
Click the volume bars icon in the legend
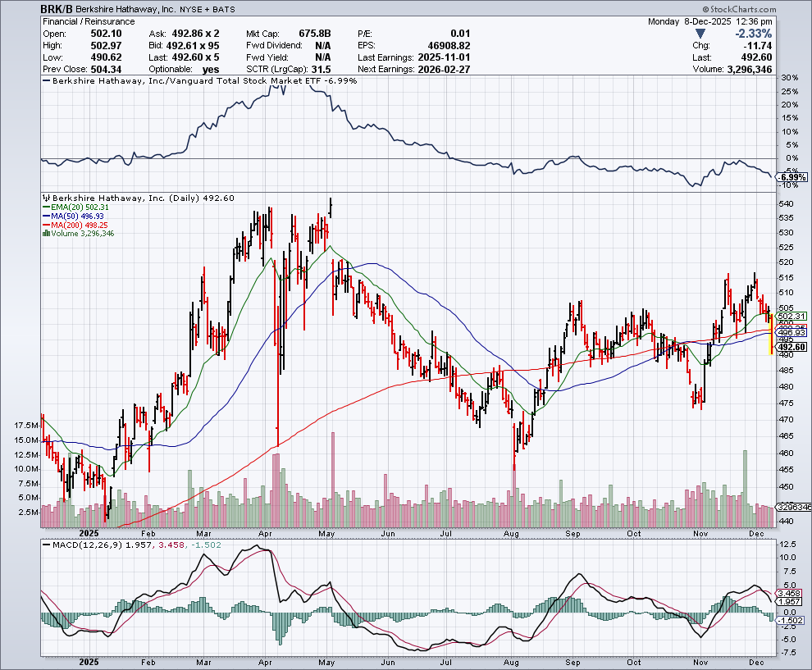tap(45, 234)
